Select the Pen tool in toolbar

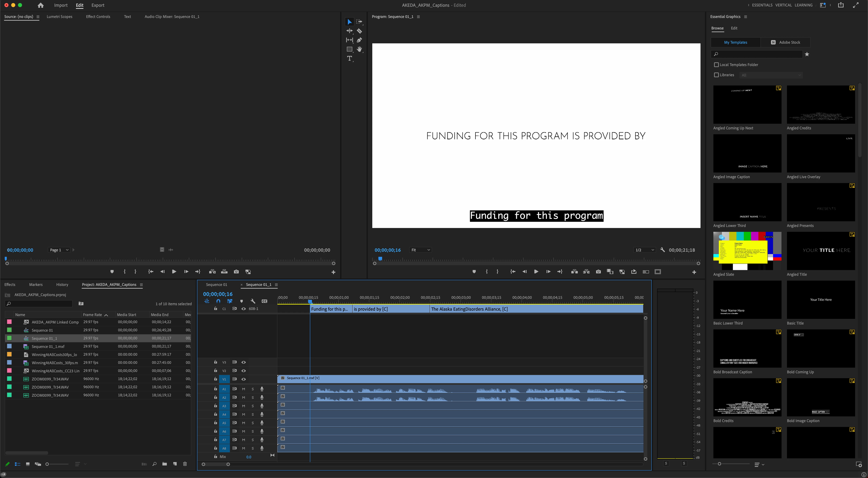(x=359, y=40)
